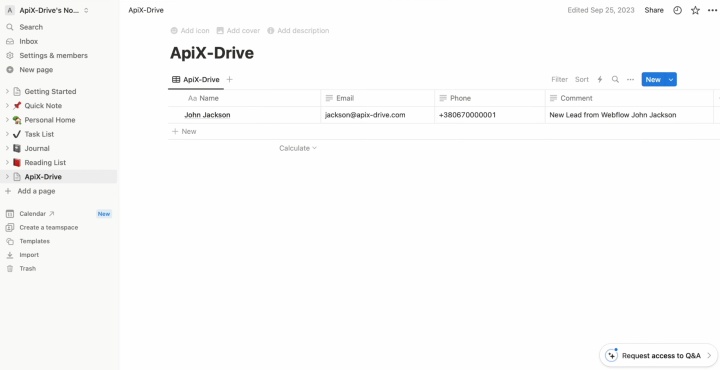
Task: Open page history clock icon
Action: pyautogui.click(x=677, y=10)
